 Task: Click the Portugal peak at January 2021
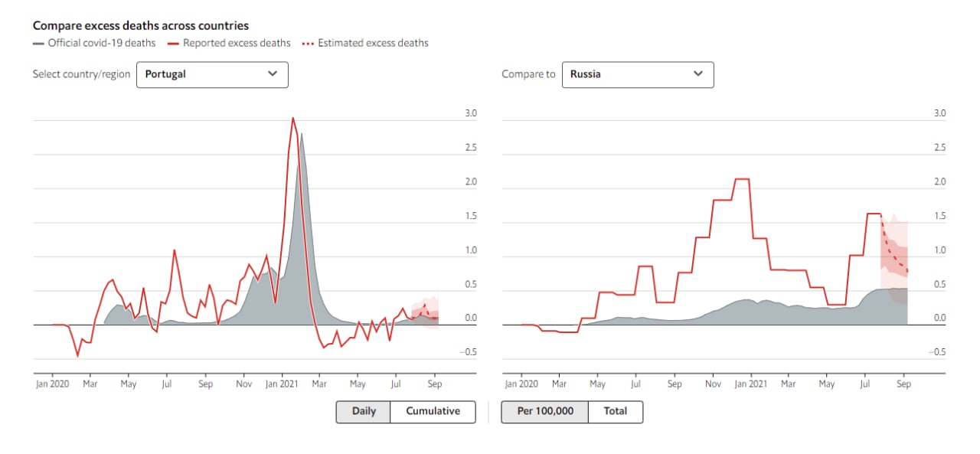292,119
